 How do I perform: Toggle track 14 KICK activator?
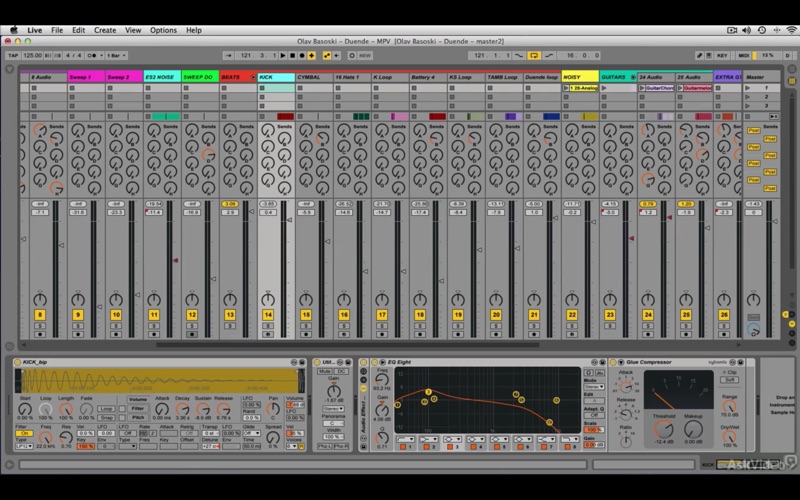268,315
